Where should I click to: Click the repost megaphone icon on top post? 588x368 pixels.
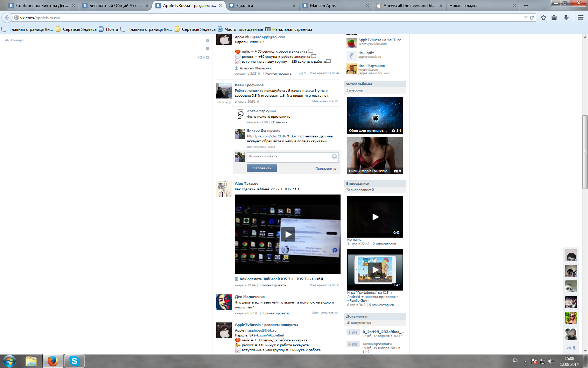(301, 73)
